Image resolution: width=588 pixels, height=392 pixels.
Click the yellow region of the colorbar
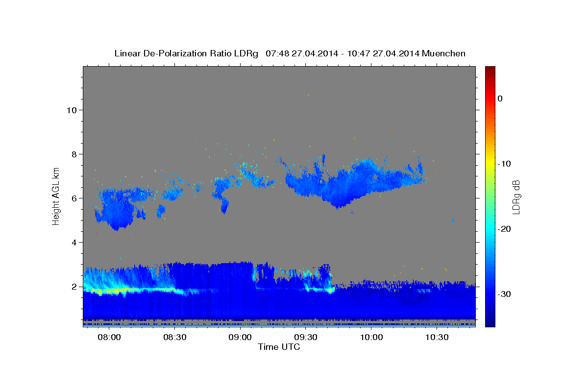490,163
